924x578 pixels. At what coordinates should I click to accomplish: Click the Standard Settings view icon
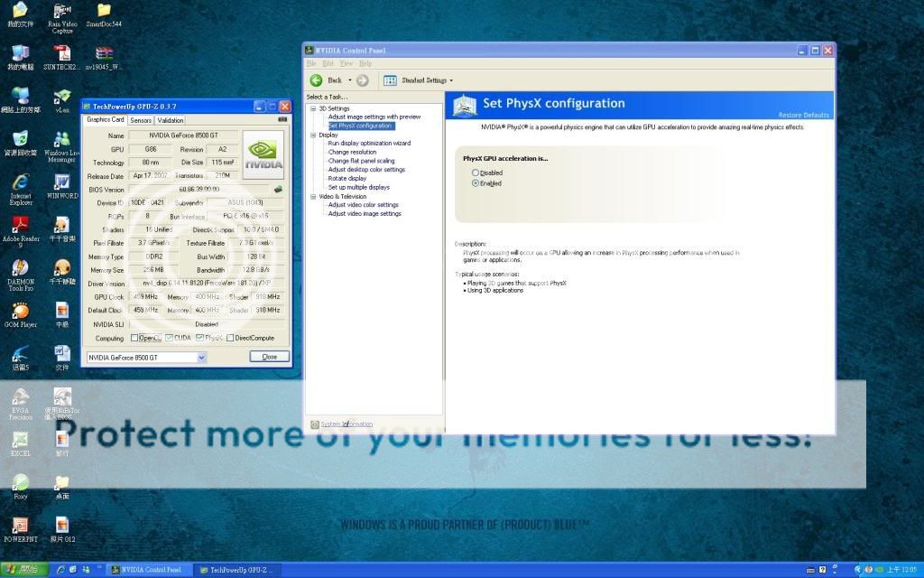[390, 80]
